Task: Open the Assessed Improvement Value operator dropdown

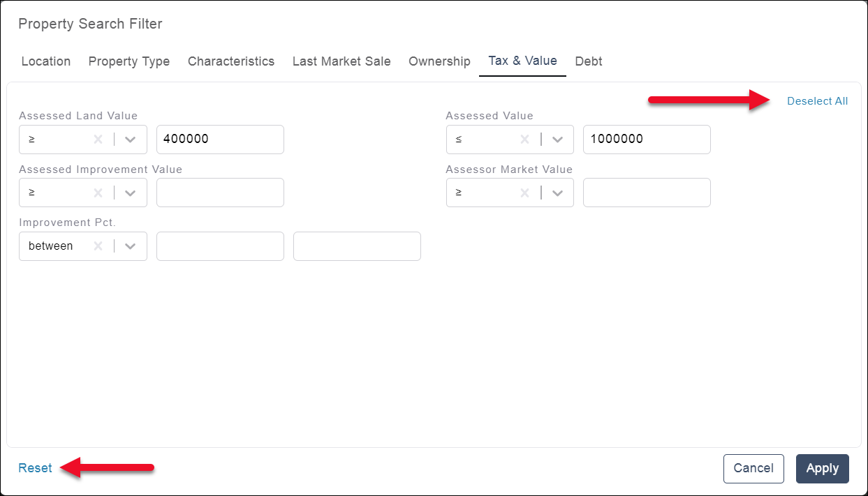Action: click(131, 193)
